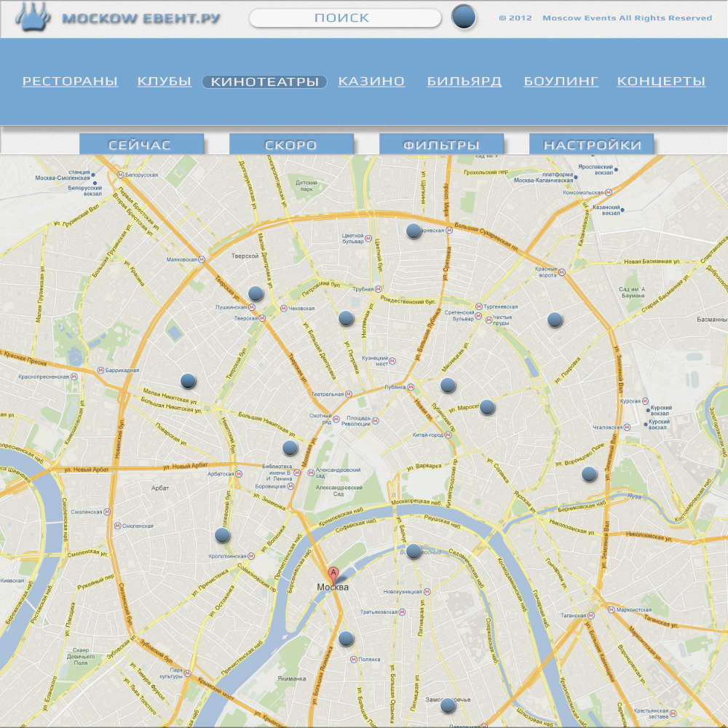Open the Рестораны category
This screenshot has width=728, height=728.
70,82
